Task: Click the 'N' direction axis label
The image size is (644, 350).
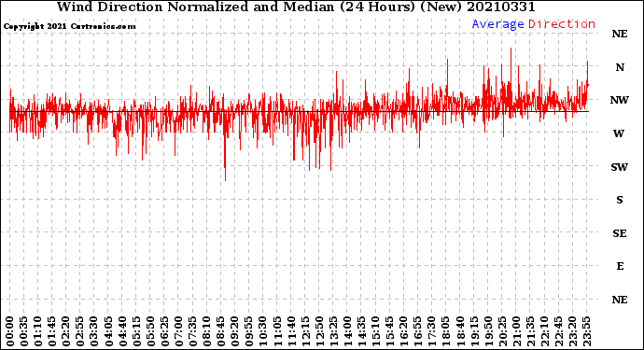Action: (620, 67)
